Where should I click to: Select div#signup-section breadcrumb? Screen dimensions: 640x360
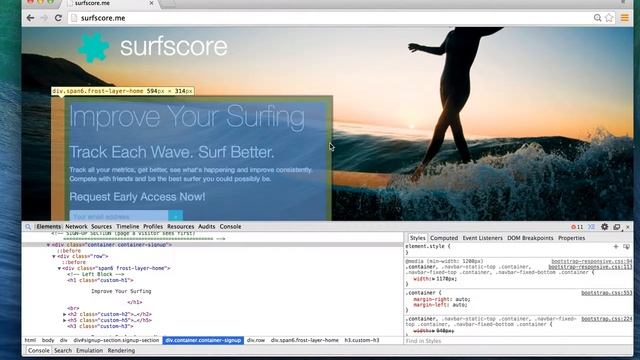click(x=116, y=340)
